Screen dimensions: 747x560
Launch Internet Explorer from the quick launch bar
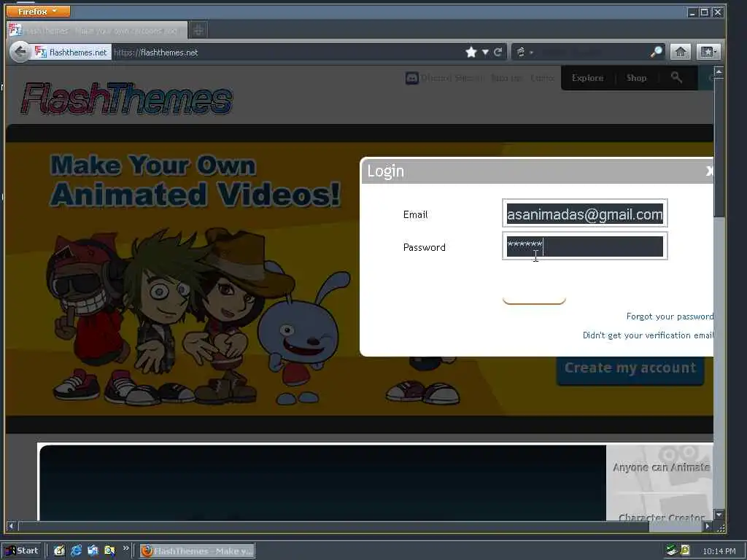click(x=76, y=551)
